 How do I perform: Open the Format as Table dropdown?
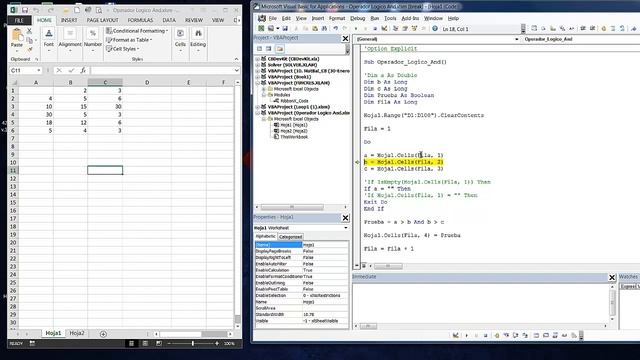point(129,40)
